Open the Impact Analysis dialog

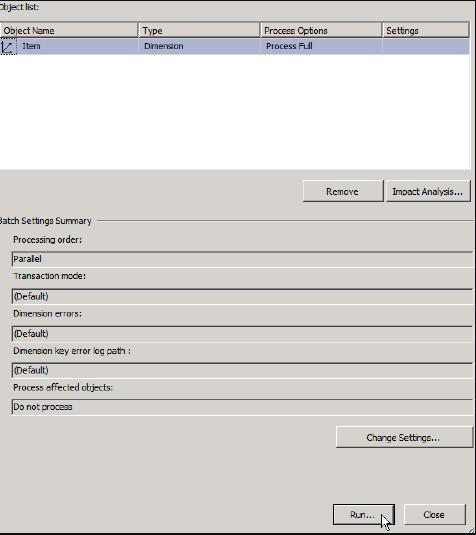pyautogui.click(x=428, y=191)
